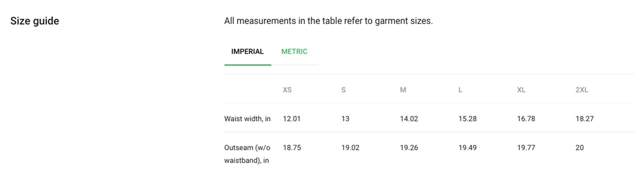
Task: Click the M size column header
Action: (x=403, y=90)
